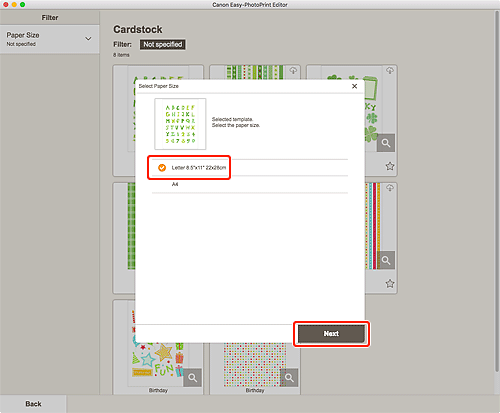Choose the A4 paper size option
500x413 pixels.
(249, 184)
